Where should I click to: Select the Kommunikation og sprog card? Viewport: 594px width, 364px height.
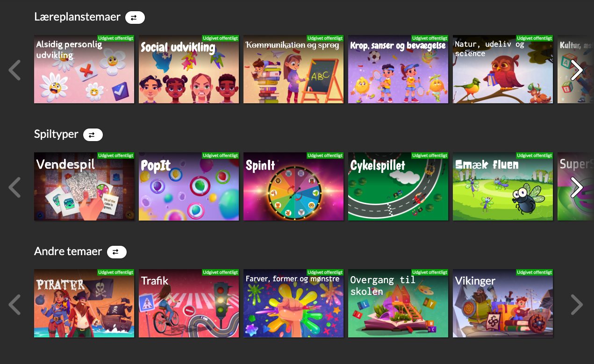click(293, 69)
